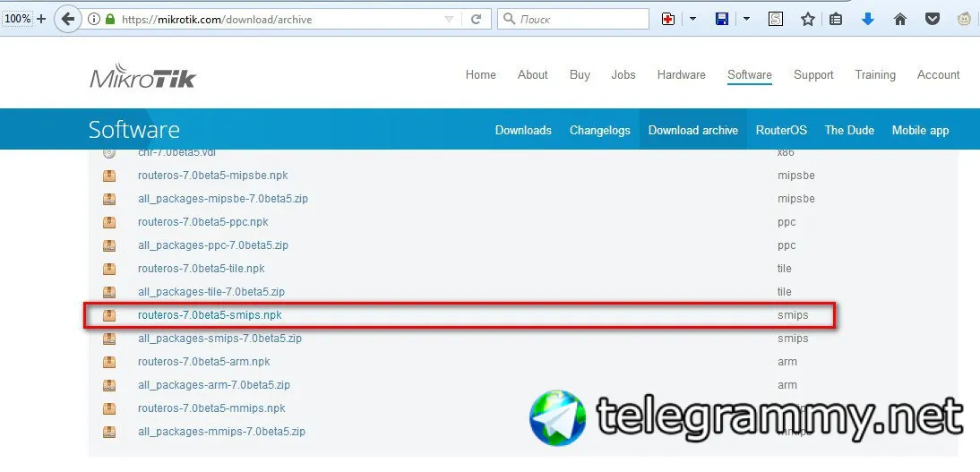Click the site information (i) icon
980x472 pixels.
click(94, 20)
